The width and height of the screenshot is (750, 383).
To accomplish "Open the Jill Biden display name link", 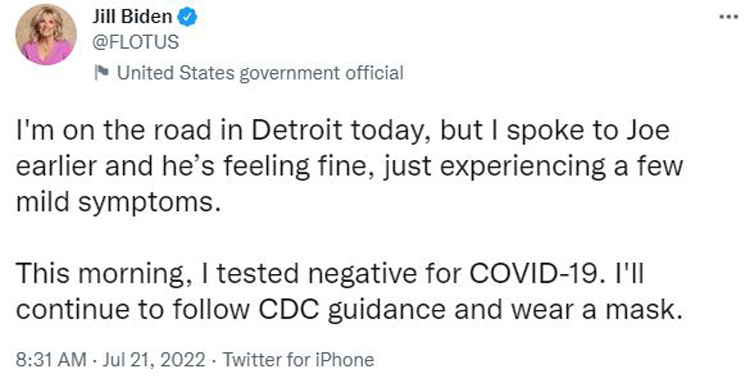I will (x=132, y=17).
